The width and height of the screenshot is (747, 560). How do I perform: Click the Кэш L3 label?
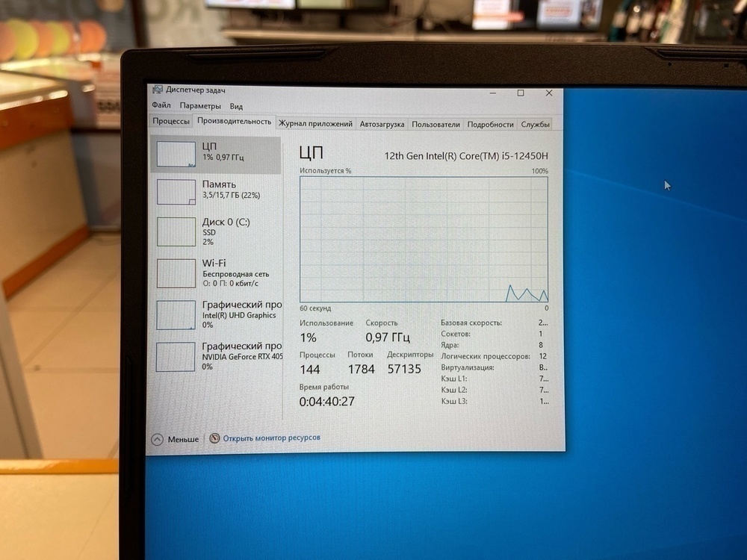(x=454, y=401)
